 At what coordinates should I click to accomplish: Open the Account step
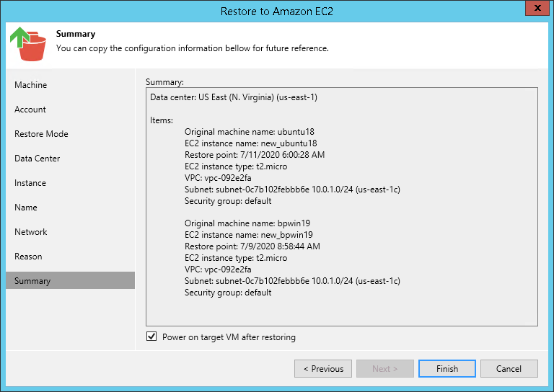[x=30, y=110]
